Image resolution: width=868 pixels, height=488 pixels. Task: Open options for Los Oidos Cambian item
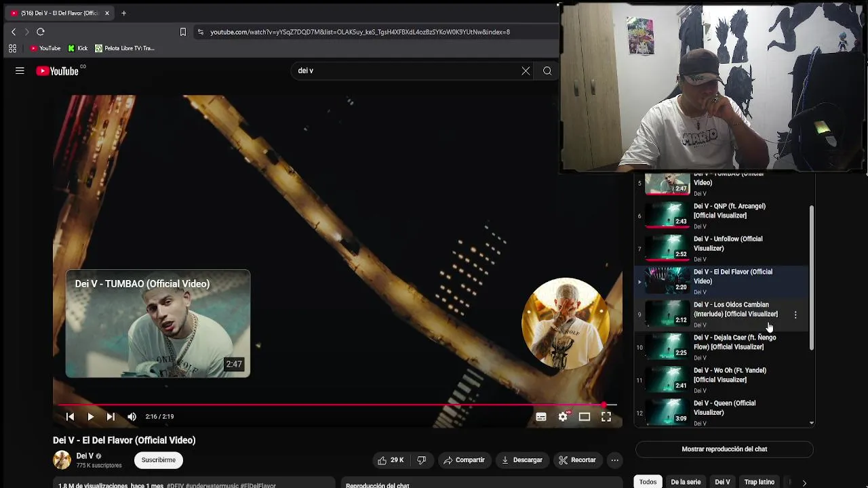click(795, 314)
